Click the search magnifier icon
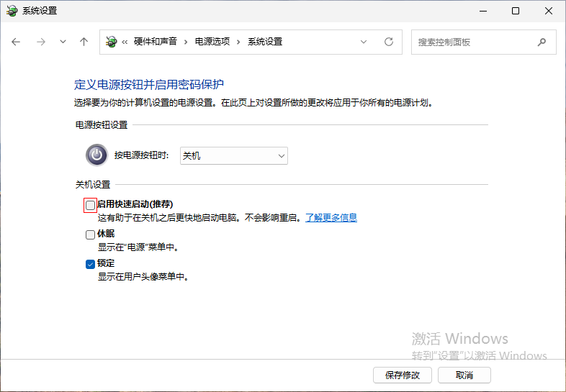566x392 pixels. (542, 42)
